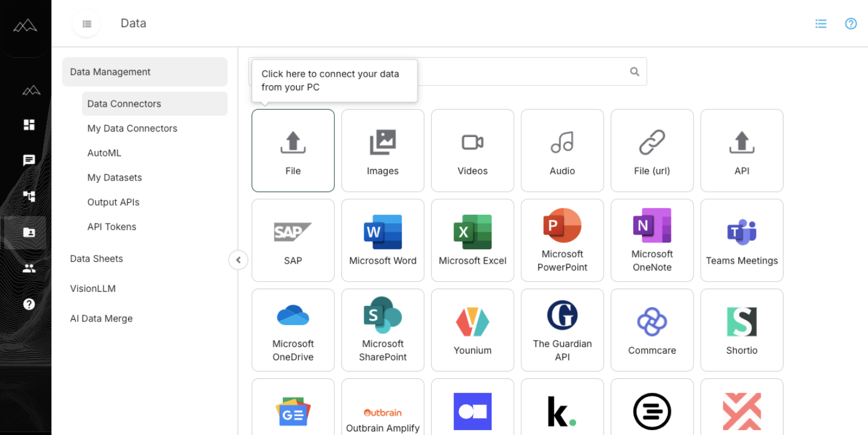This screenshot has height=435, width=868.
Task: Open the users icon in sidebar
Action: [x=29, y=268]
